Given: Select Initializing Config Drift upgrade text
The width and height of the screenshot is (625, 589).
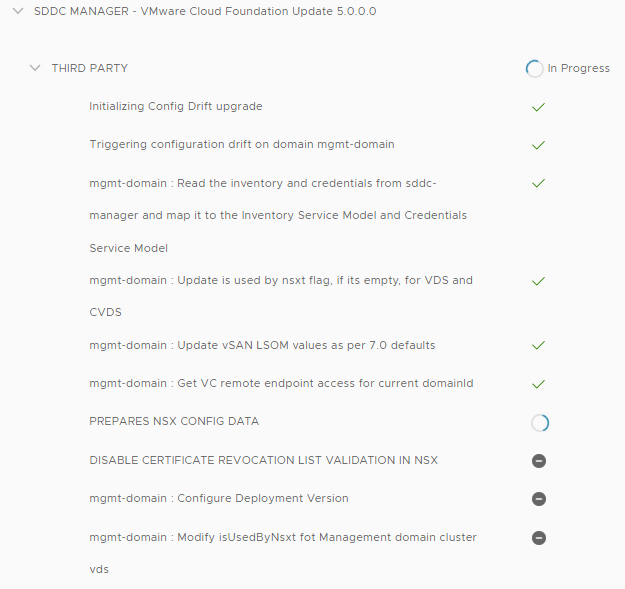Looking at the screenshot, I should 176,106.
